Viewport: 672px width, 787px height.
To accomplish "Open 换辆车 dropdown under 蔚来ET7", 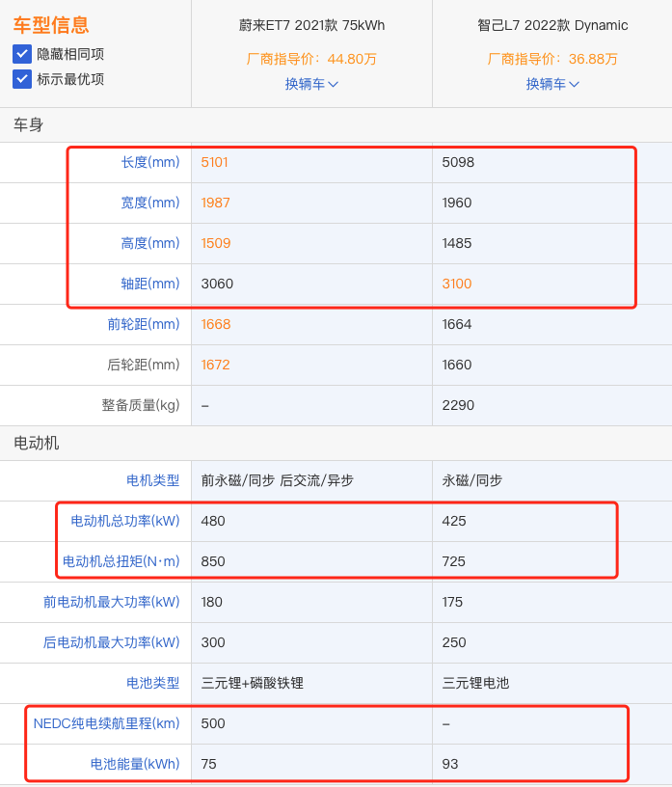I will [311, 84].
